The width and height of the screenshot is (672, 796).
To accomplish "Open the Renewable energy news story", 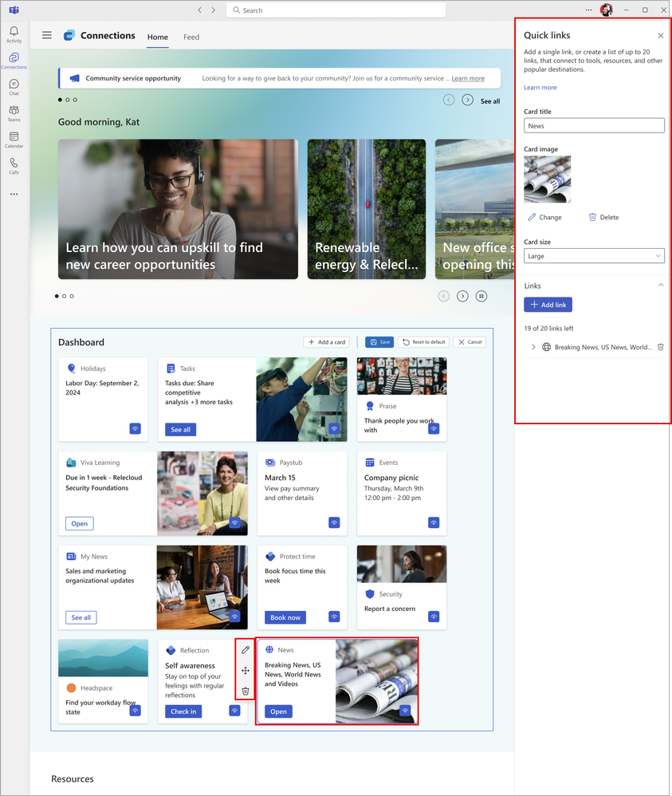I will (367, 209).
